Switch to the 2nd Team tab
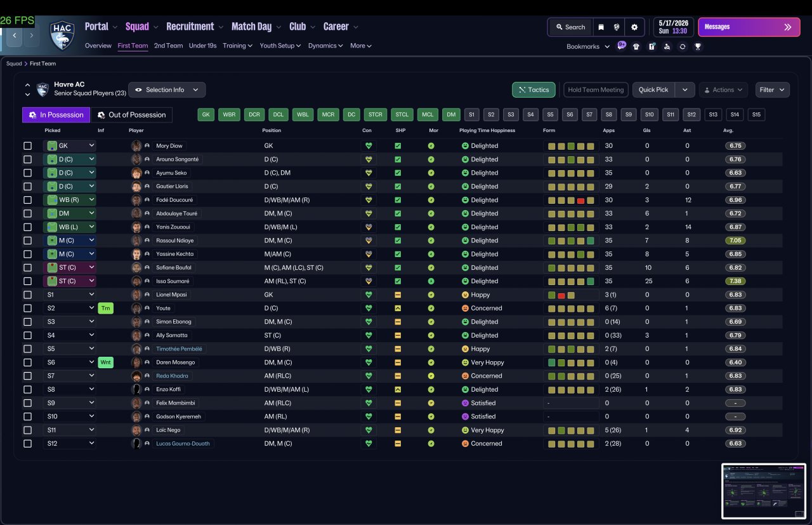The width and height of the screenshot is (812, 525). pos(168,46)
